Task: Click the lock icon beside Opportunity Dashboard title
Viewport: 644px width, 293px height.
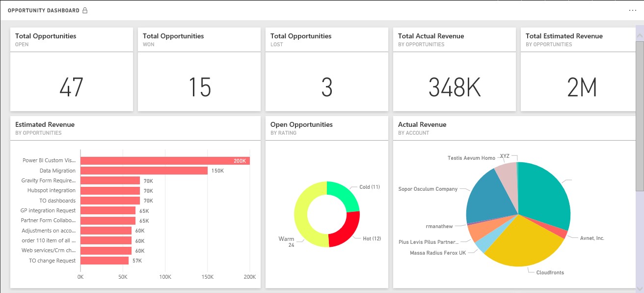Action: 85,10
